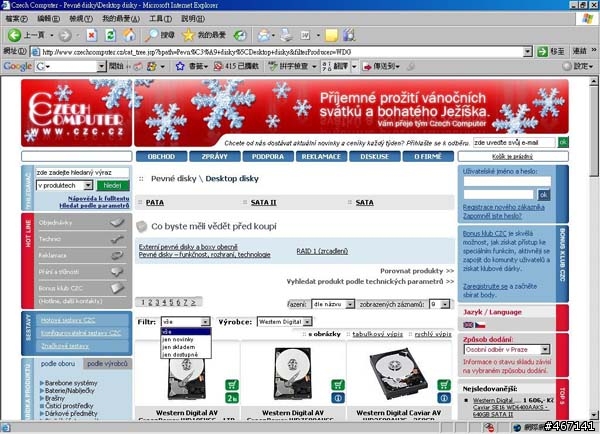Open 'v produktech' search scope dropdown

click(64, 186)
